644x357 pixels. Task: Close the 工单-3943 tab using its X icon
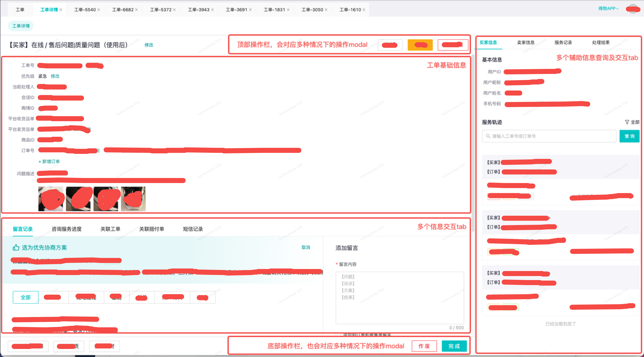pos(213,10)
